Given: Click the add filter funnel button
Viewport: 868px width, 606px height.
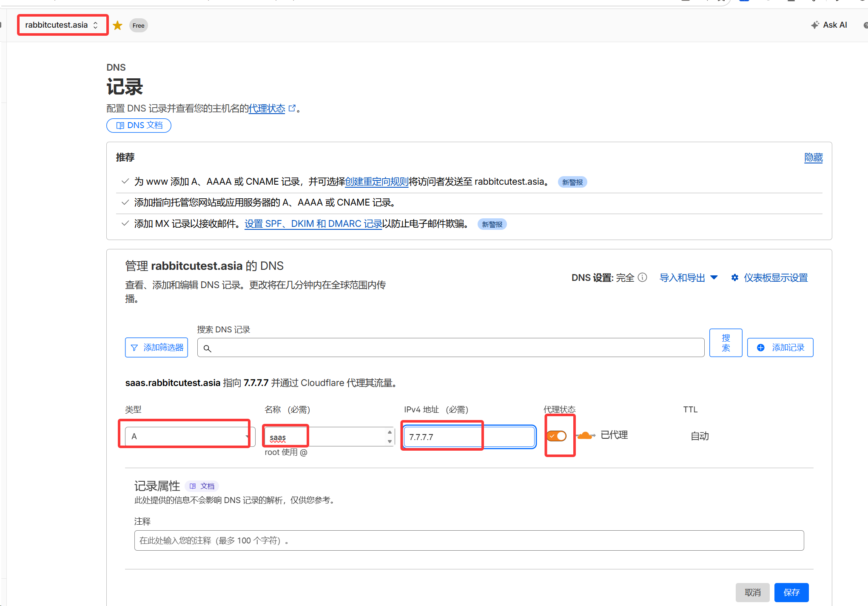Looking at the screenshot, I should pos(157,348).
